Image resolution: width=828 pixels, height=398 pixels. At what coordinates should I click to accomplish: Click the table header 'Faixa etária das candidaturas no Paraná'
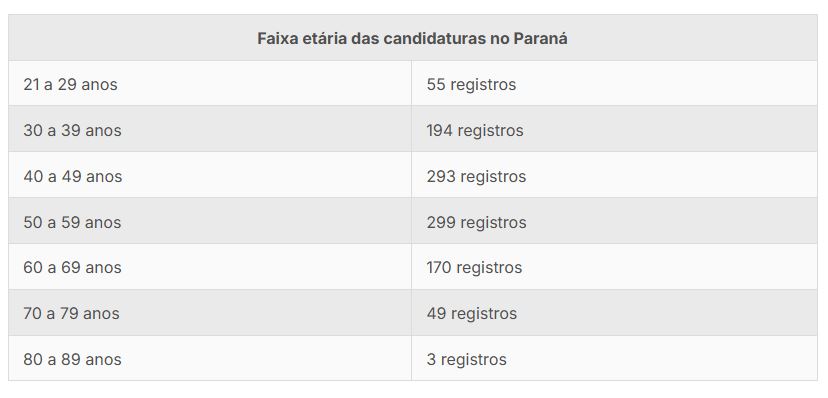point(412,38)
